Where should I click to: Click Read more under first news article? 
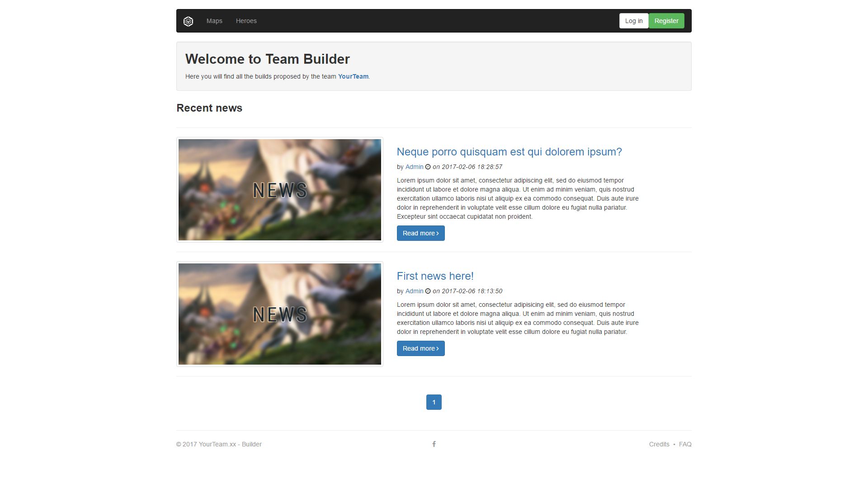(420, 233)
